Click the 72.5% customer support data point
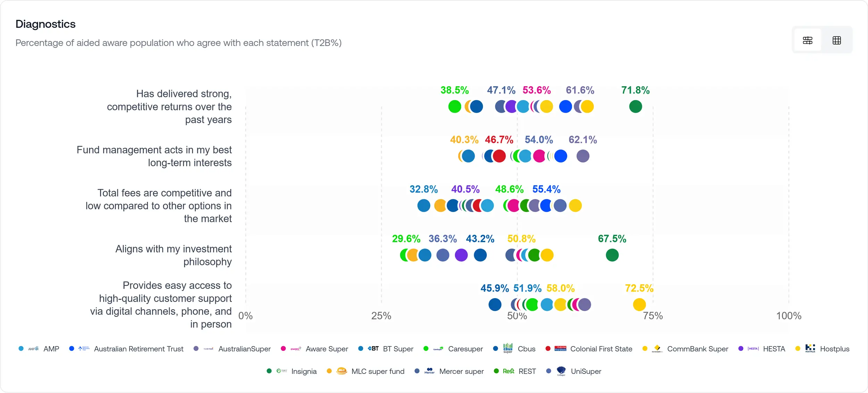Screen dimensions: 868x393 tap(639, 305)
